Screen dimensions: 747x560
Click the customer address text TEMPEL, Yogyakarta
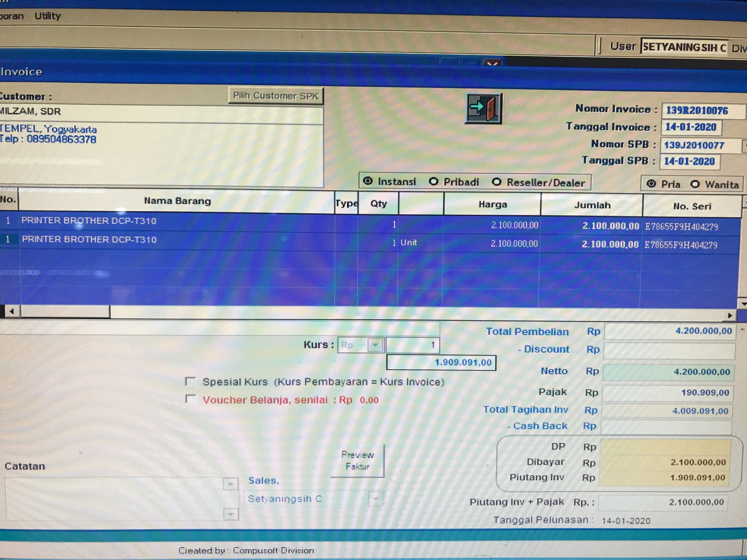click(x=48, y=129)
